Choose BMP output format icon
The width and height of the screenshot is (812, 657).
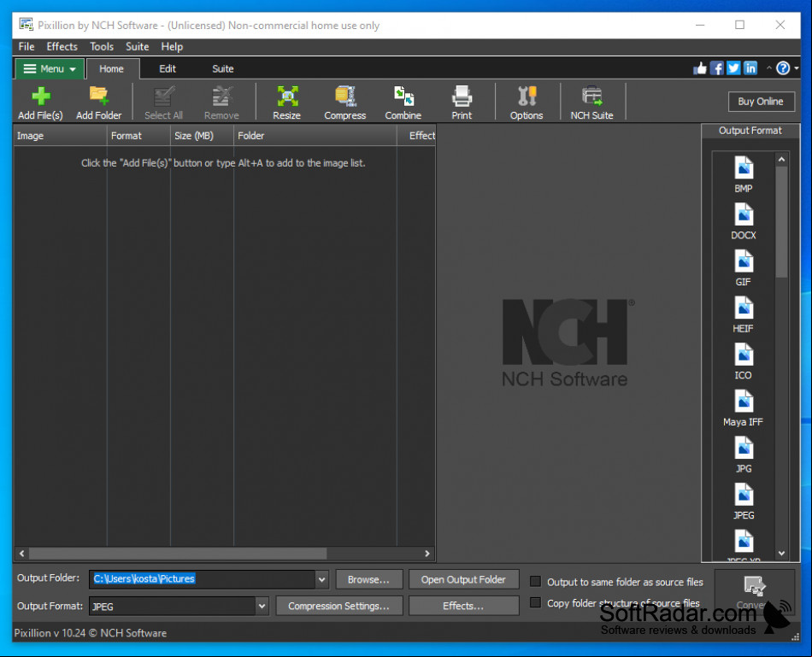click(744, 167)
